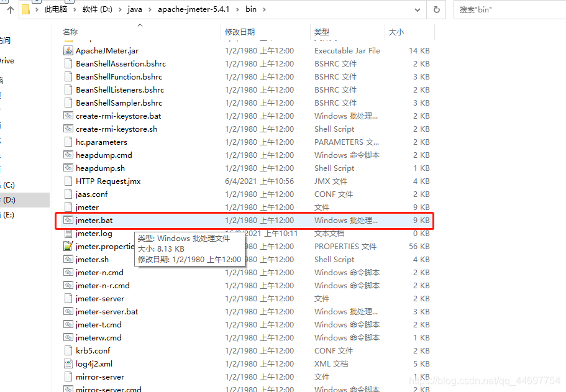566x392 pixels.
Task: Click the Executable Jar File type cell
Action: click(347, 50)
